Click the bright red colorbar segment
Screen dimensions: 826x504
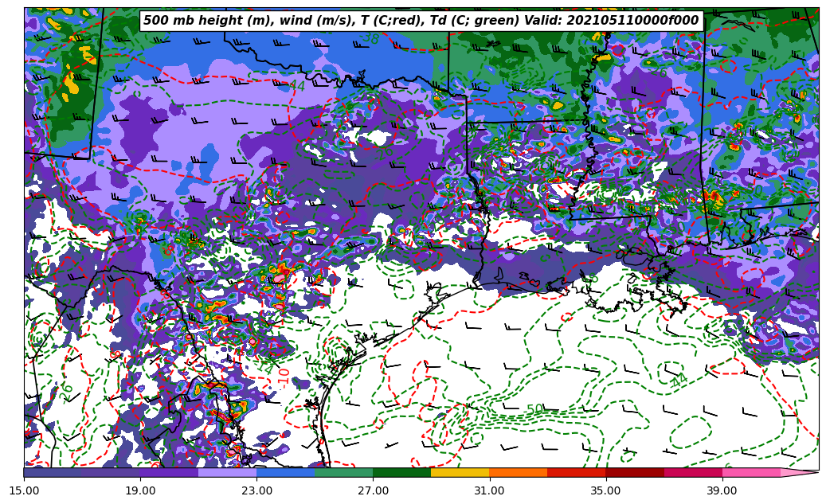(x=577, y=472)
